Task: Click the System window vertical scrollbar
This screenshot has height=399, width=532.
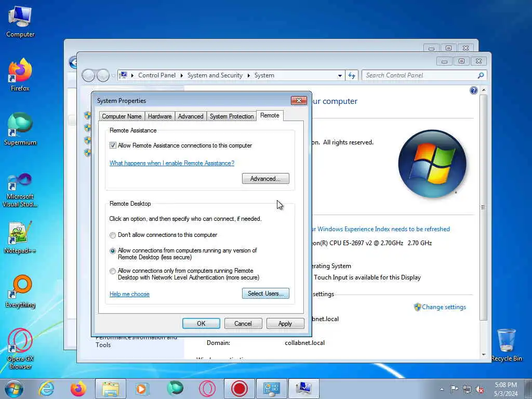Action: click(x=484, y=207)
